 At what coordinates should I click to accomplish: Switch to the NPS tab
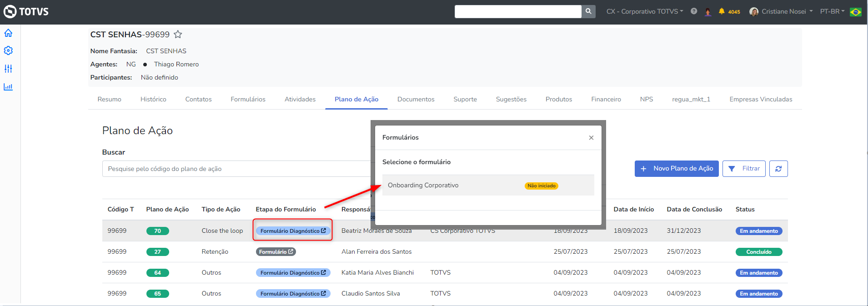pos(647,99)
